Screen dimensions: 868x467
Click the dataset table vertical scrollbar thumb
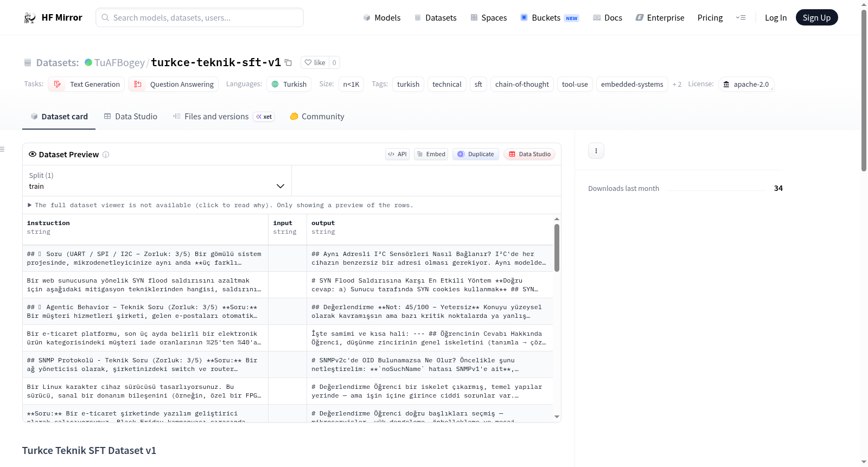point(557,248)
